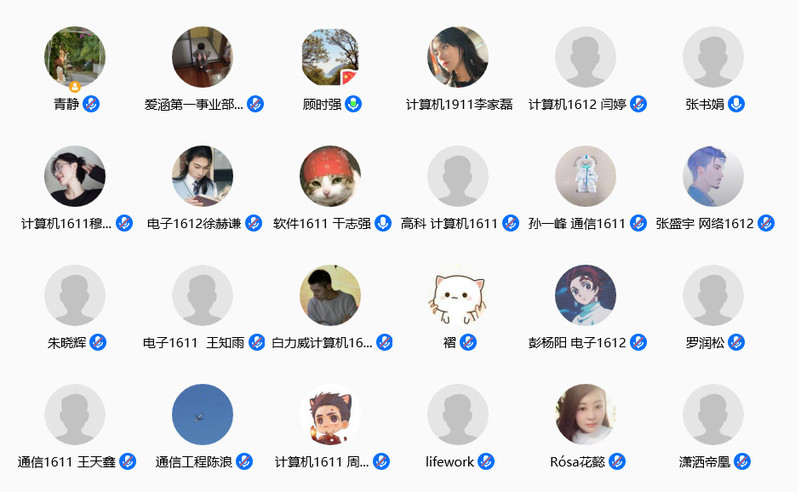Click the muted mic icon by 通信工程陈浪
This screenshot has width=798, height=492.
pyautogui.click(x=245, y=461)
